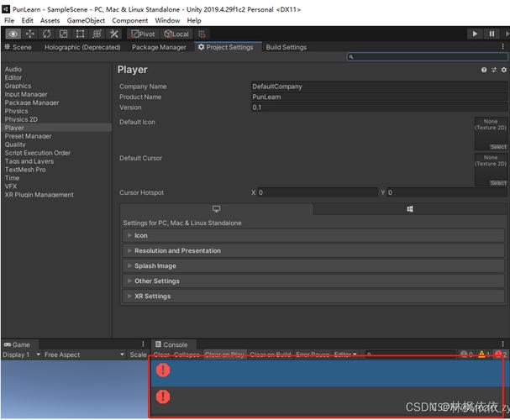The image size is (510, 420).
Task: Select the Scale tool in toolbar
Action: 63,34
